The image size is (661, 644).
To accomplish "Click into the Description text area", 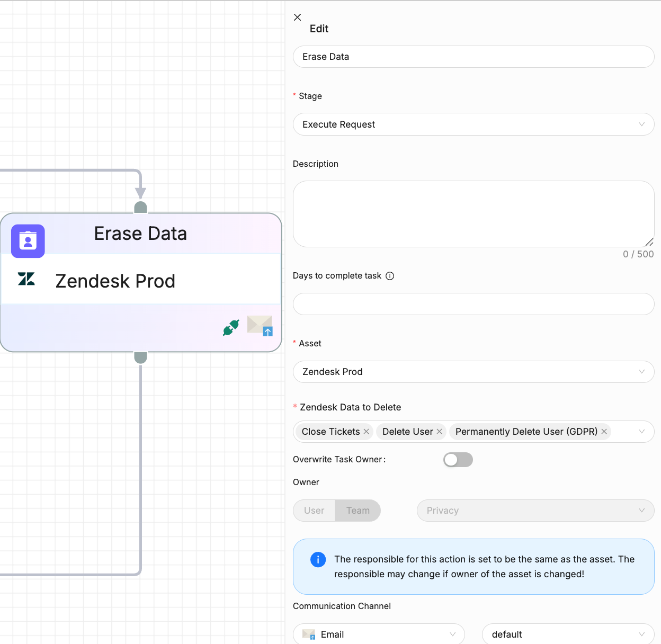I will (474, 214).
